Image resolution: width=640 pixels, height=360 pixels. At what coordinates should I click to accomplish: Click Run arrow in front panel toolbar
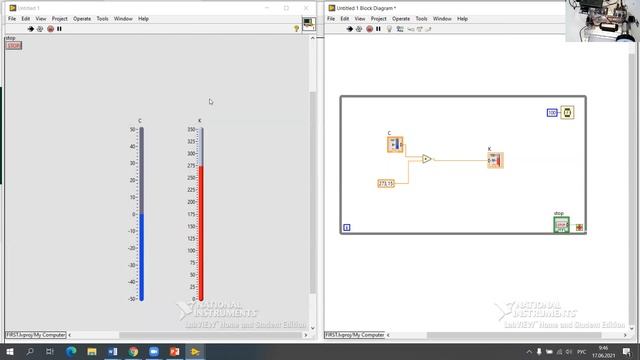tap(31, 29)
